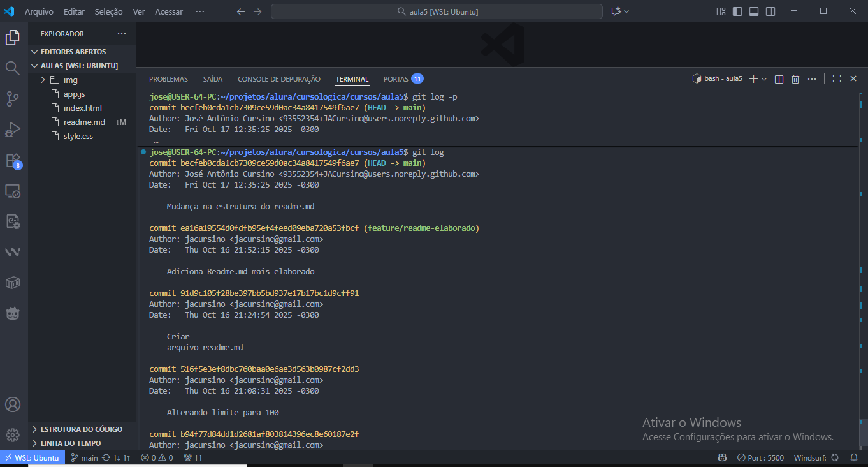
Task: Kill terminal with the trash icon
Action: tap(795, 79)
